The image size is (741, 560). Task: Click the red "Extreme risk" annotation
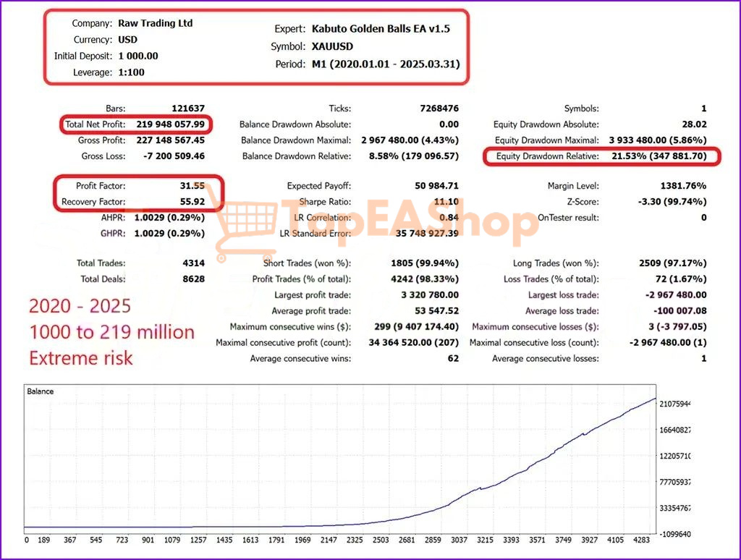point(81,357)
